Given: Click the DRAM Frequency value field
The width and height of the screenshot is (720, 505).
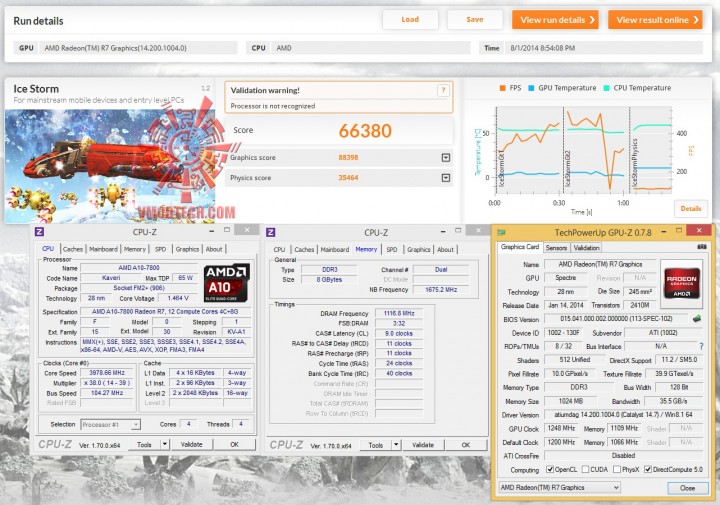Looking at the screenshot, I should pyautogui.click(x=399, y=313).
